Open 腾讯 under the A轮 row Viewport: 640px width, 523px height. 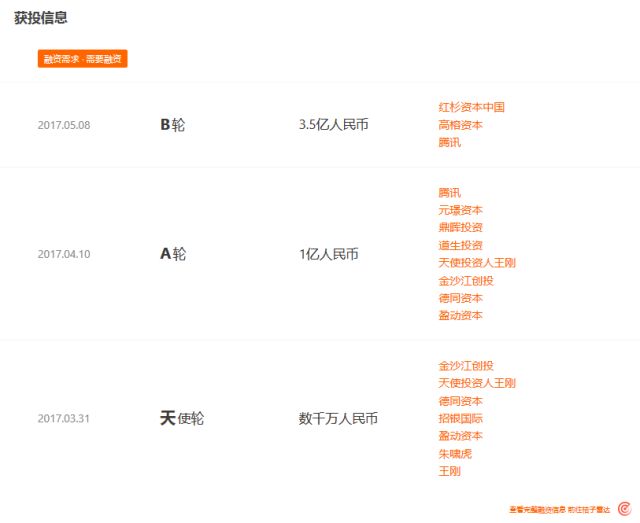click(x=449, y=193)
